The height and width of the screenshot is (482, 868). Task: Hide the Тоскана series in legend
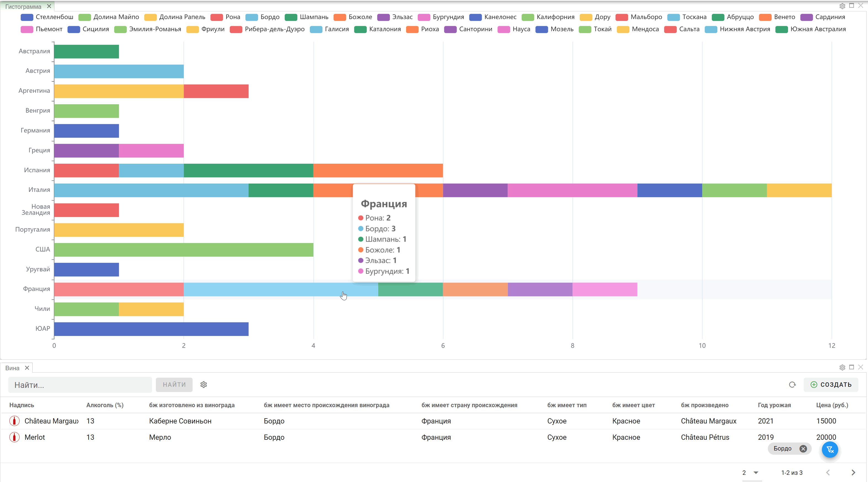687,17
